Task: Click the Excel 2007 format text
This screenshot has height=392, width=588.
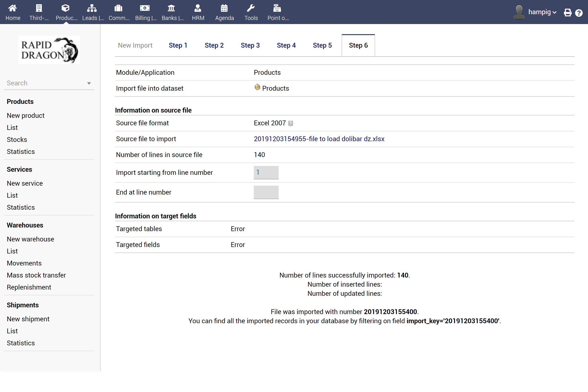Action: click(270, 123)
